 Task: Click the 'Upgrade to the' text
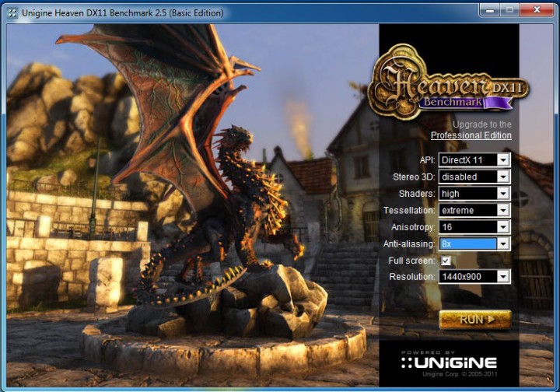pos(482,124)
